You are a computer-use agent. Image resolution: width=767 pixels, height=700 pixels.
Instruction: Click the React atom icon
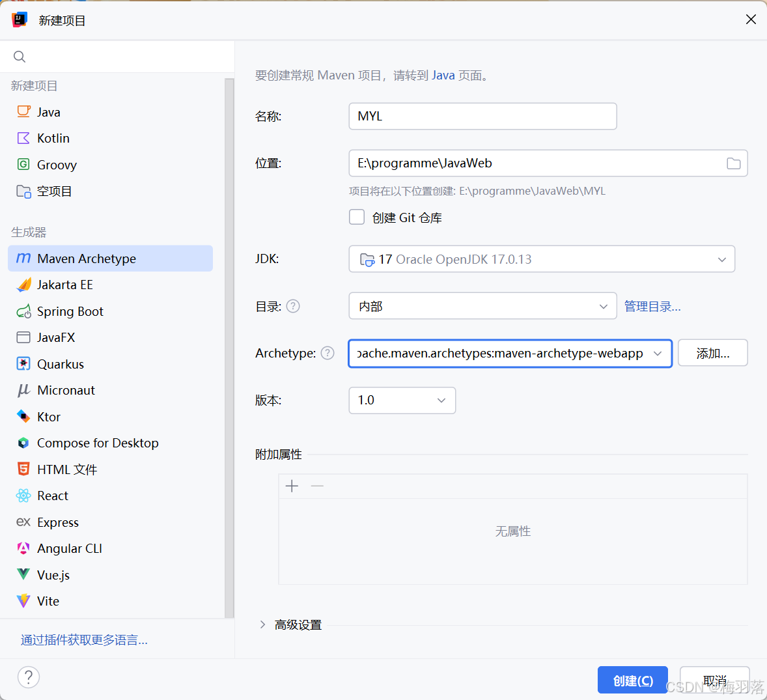(23, 496)
